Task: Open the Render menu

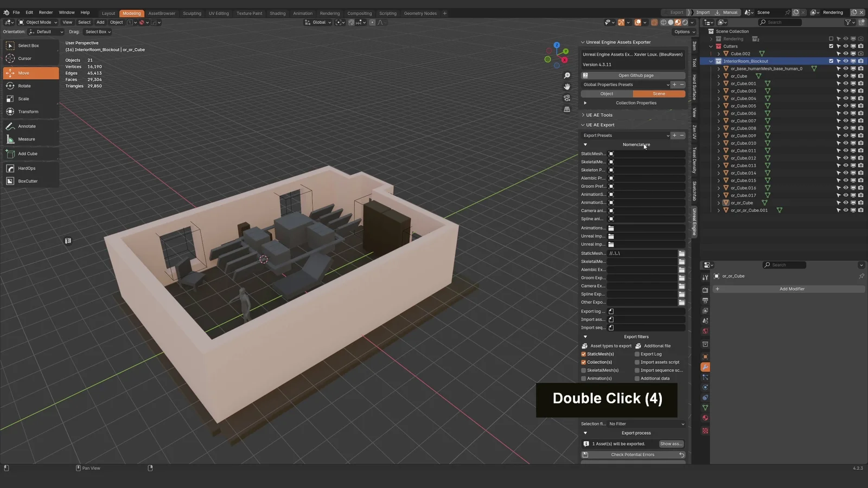Action: 46,12
